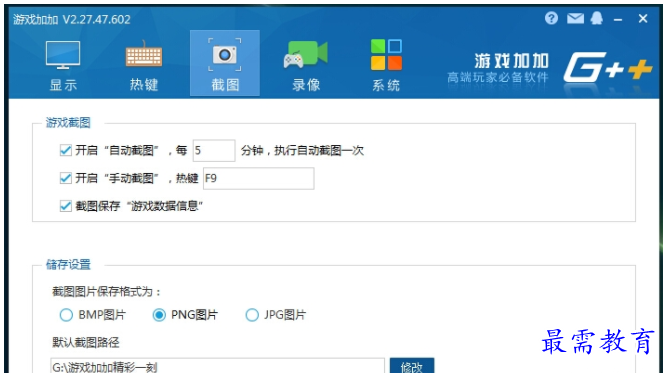This screenshot has width=663, height=373.
Task: Click the 截图图片保存格式为 label
Action: [107, 291]
